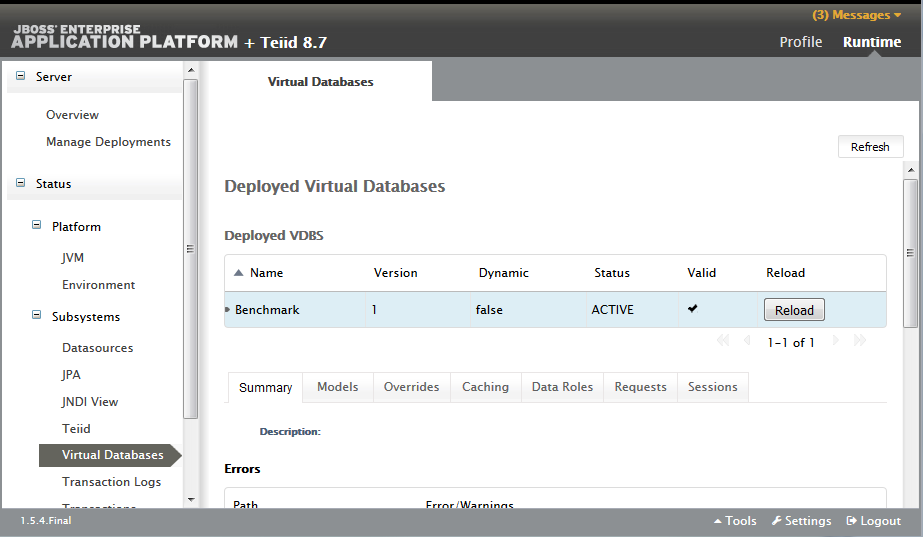The image size is (923, 537).
Task: Click the Valid column header
Action: pyautogui.click(x=701, y=273)
